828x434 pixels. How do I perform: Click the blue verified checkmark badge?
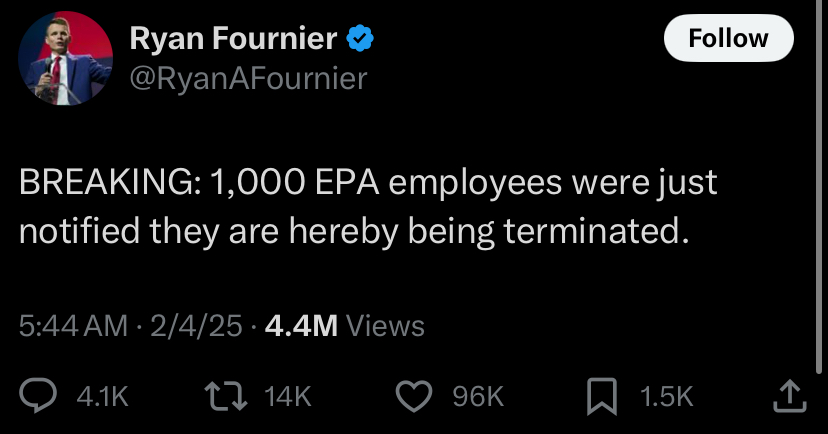click(360, 39)
